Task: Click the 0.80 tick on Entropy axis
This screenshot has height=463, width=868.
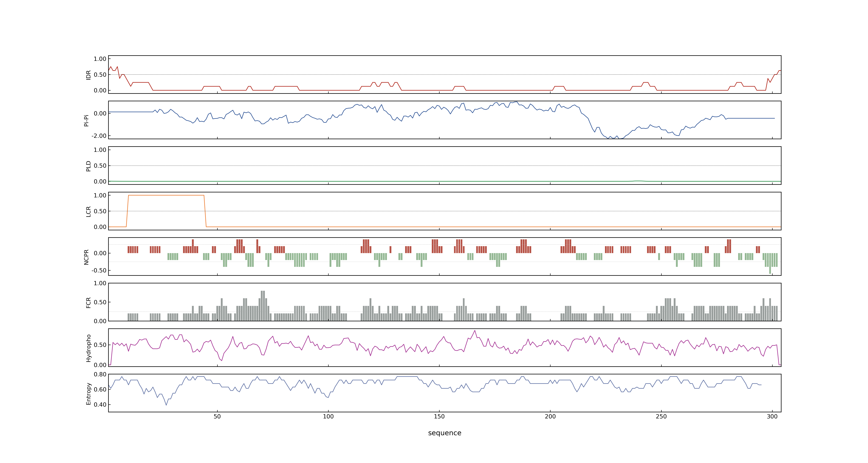Action: coord(100,374)
